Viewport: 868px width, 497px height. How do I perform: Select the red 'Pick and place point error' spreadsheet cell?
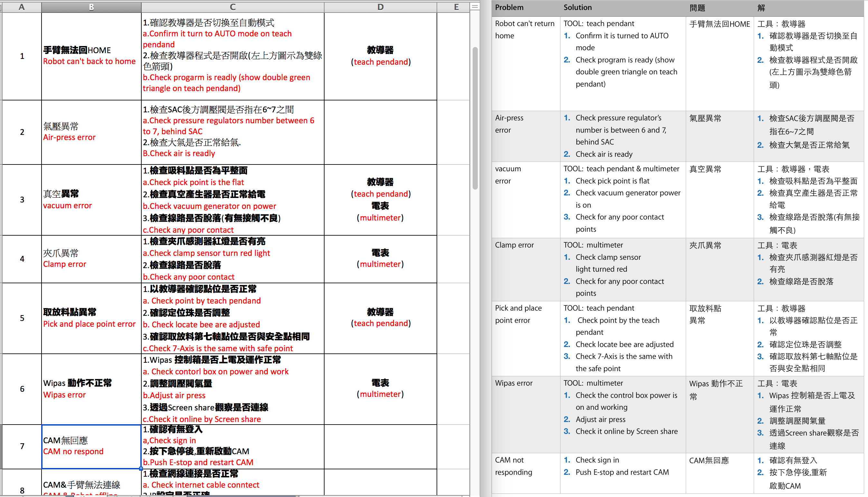coord(91,318)
